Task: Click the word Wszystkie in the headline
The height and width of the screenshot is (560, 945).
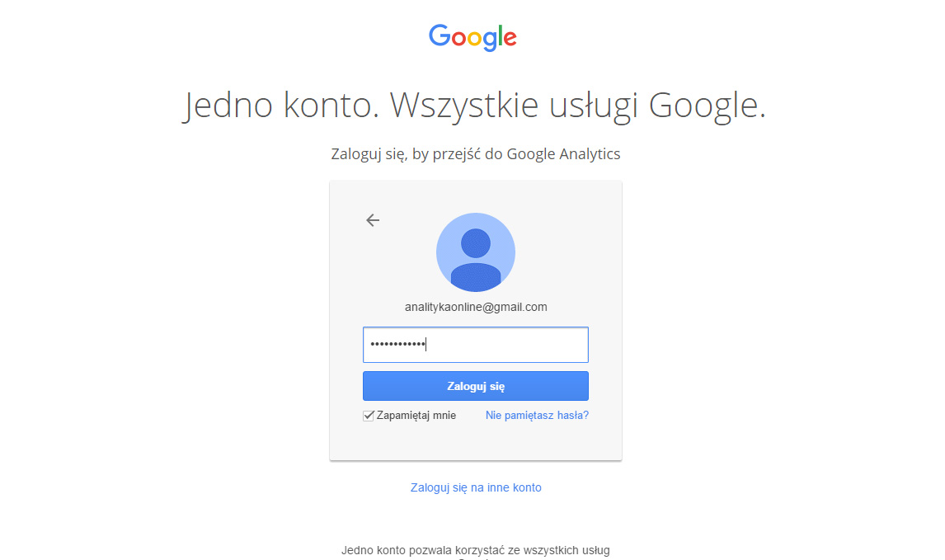Action: 463,105
